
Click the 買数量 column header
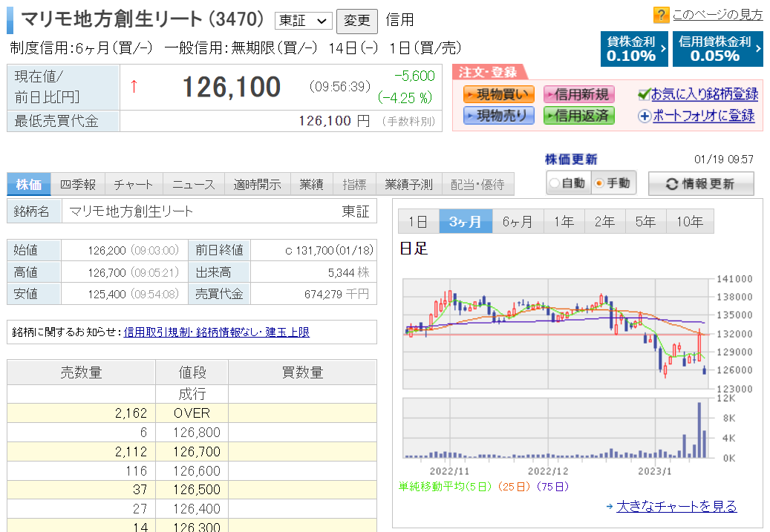click(x=302, y=372)
